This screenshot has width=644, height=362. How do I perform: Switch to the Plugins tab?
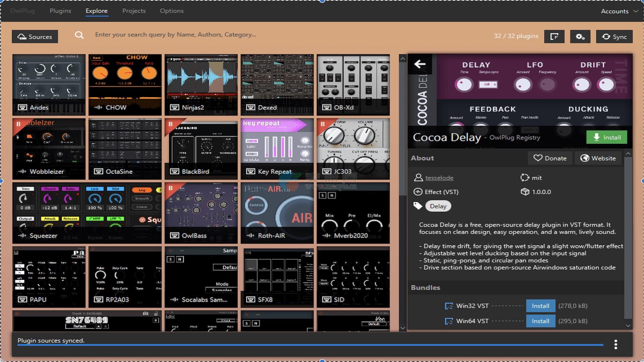pos(60,11)
